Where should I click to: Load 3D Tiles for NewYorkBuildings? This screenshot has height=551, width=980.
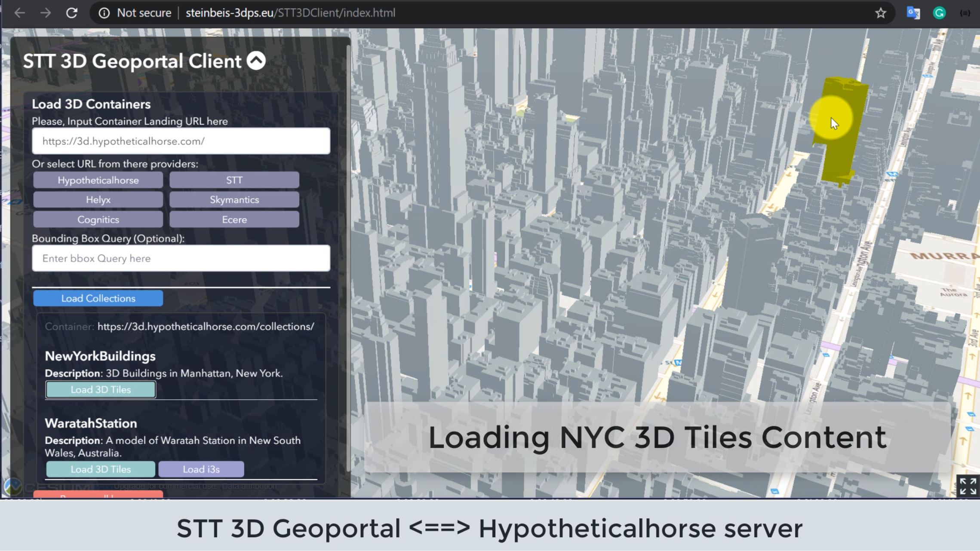point(101,390)
